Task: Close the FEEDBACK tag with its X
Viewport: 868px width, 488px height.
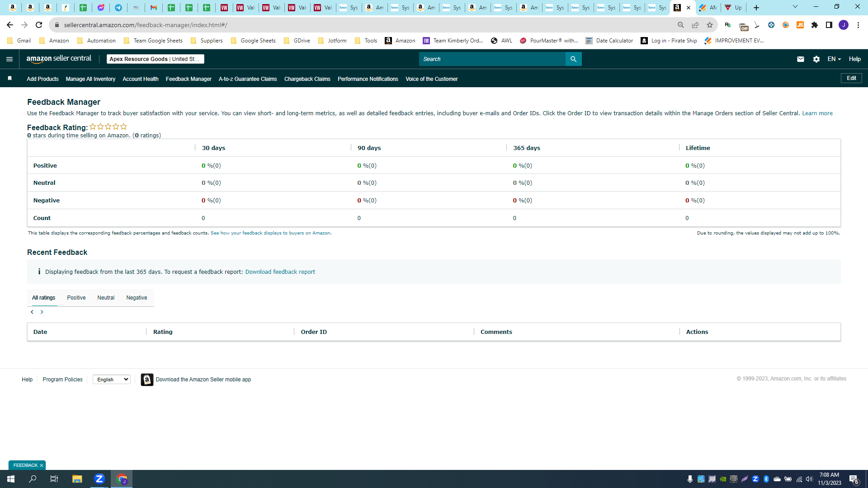Action: [42, 465]
